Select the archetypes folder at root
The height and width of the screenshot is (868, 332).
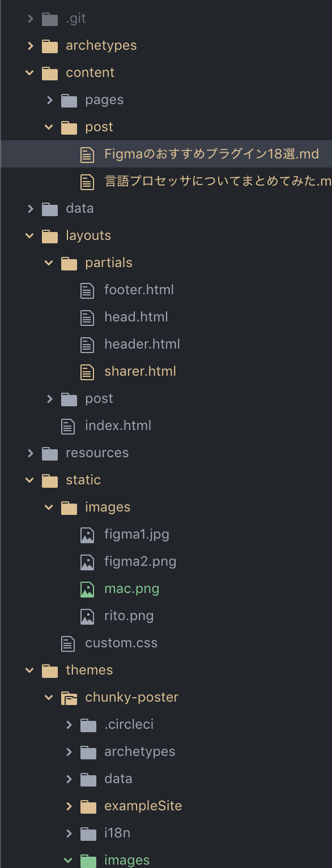[x=101, y=45]
